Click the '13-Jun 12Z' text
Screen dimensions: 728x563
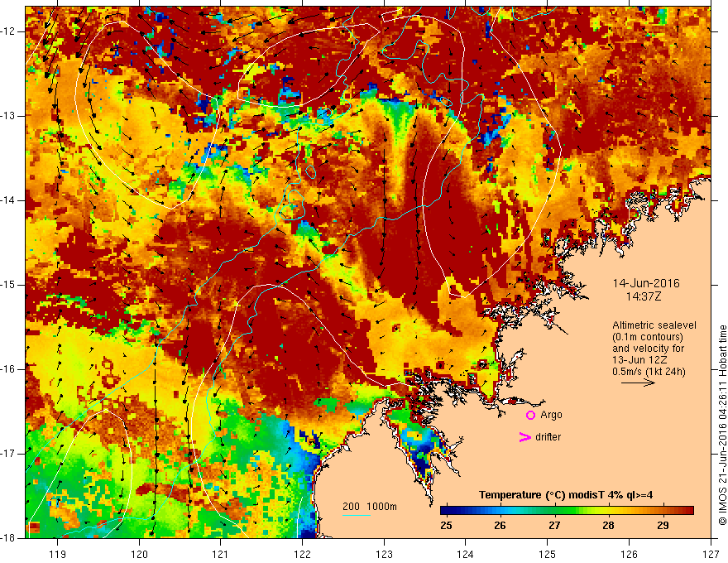pos(641,360)
